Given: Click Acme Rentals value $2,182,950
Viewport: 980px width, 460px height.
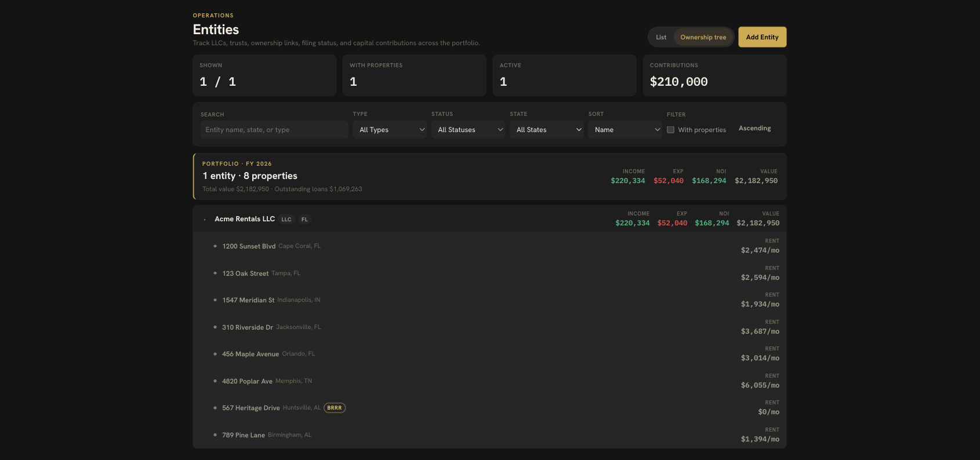Looking at the screenshot, I should (758, 223).
